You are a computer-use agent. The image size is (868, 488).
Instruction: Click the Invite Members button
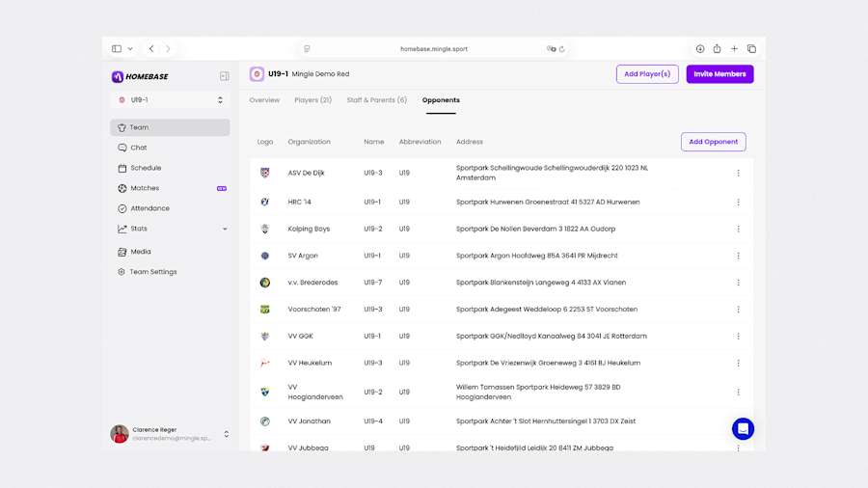719,74
